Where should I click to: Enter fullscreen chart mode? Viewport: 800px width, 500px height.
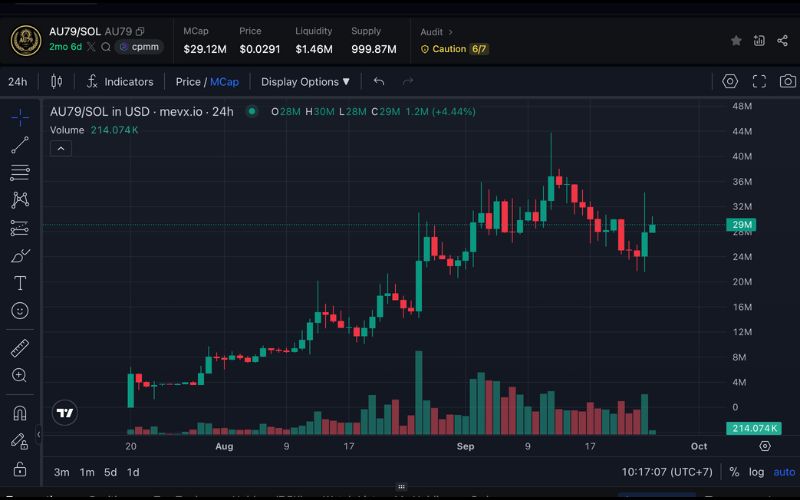click(x=759, y=81)
